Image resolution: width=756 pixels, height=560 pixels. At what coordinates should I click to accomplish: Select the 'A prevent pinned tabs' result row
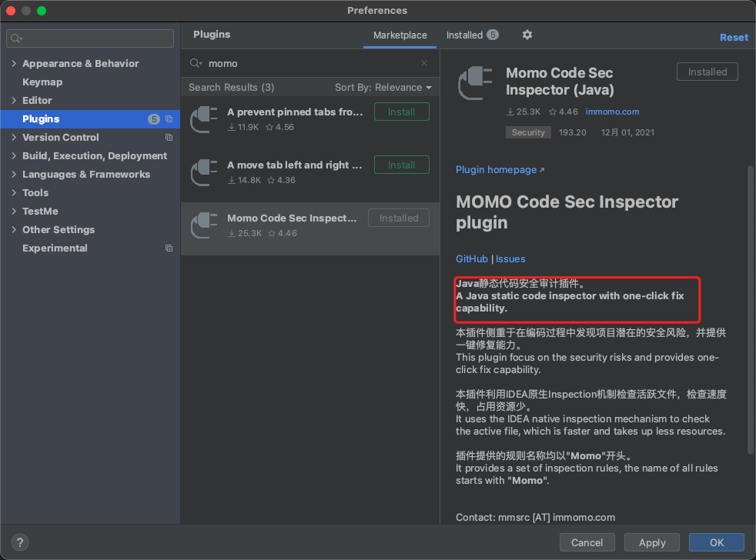[310, 122]
